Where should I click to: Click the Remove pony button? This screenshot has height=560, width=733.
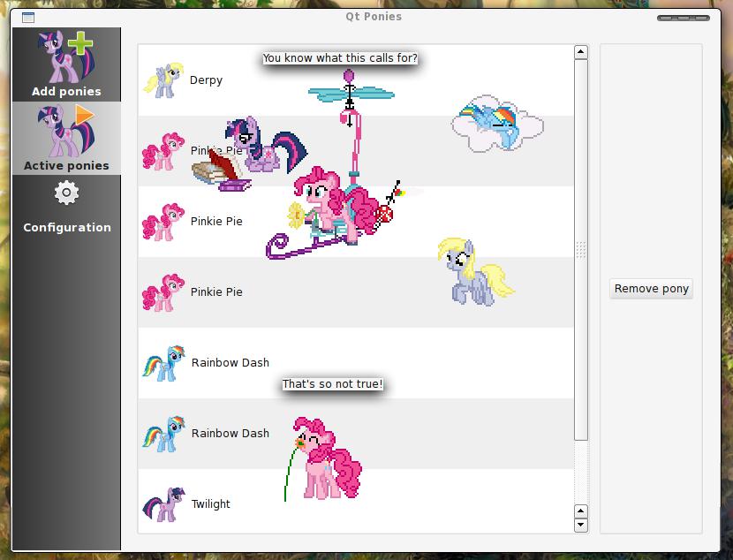(x=651, y=289)
